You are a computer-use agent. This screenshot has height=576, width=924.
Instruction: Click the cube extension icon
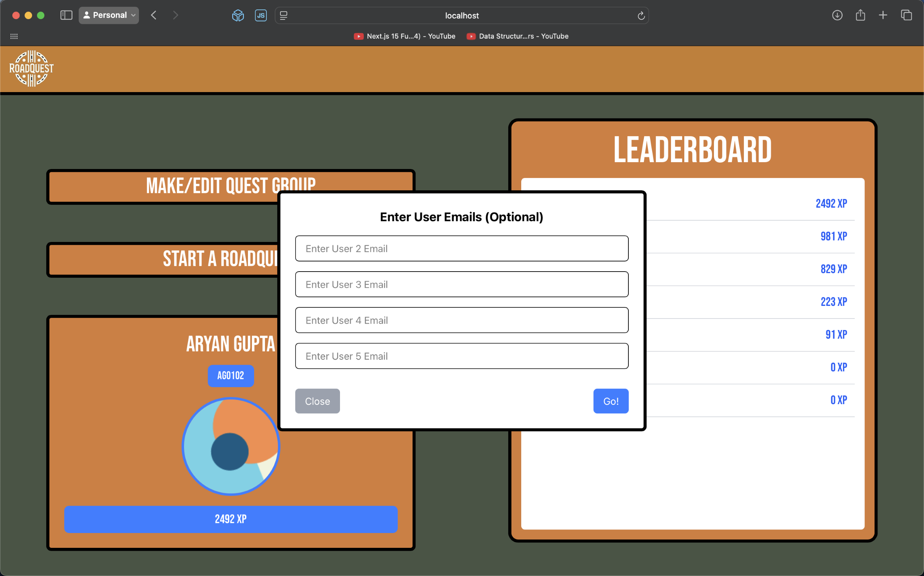coord(238,15)
